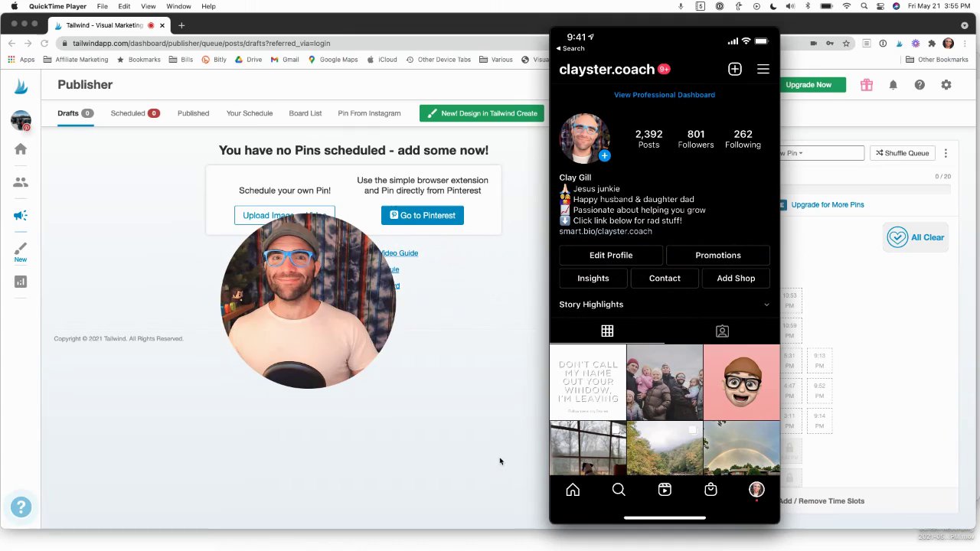This screenshot has height=551, width=980.
Task: Add story via blue plus on avatar
Action: pos(604,156)
